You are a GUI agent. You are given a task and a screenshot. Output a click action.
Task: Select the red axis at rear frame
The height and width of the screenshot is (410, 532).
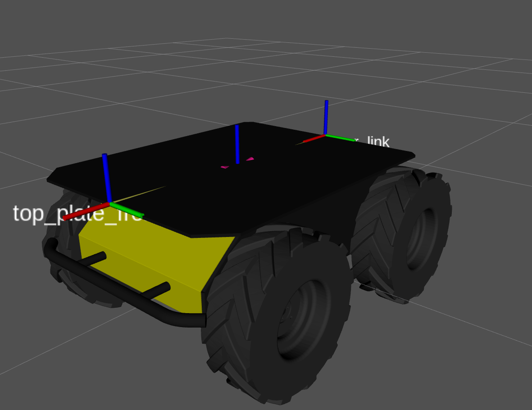[314, 139]
